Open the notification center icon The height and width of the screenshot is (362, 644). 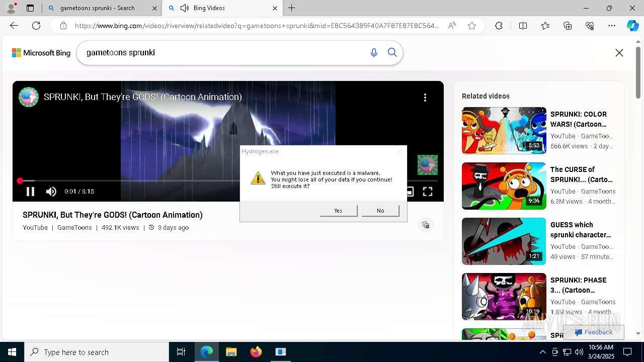tap(627, 352)
